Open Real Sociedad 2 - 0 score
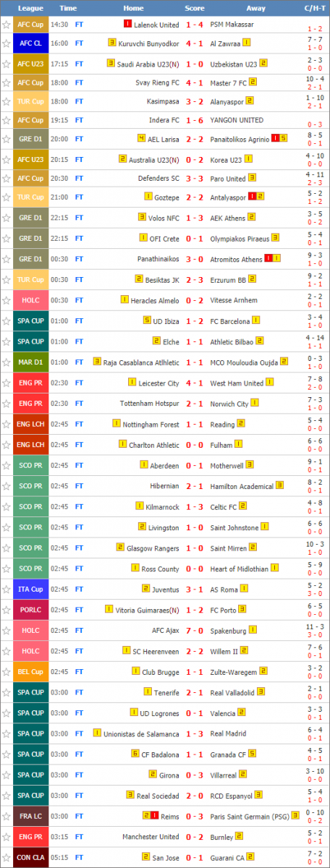 click(195, 796)
